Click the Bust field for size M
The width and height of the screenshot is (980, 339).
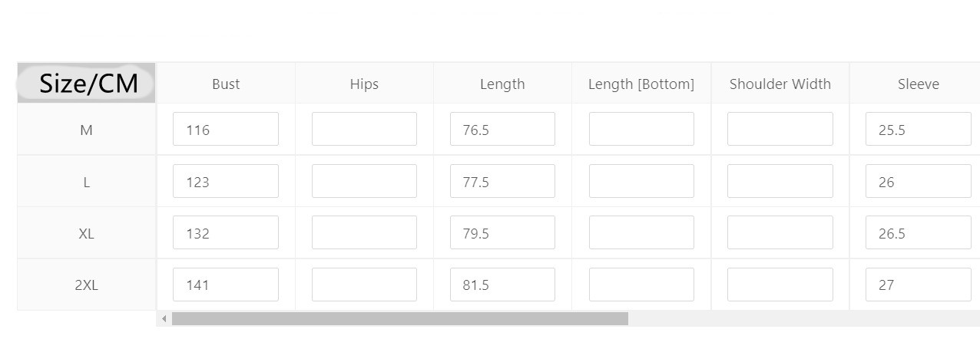[x=225, y=130]
